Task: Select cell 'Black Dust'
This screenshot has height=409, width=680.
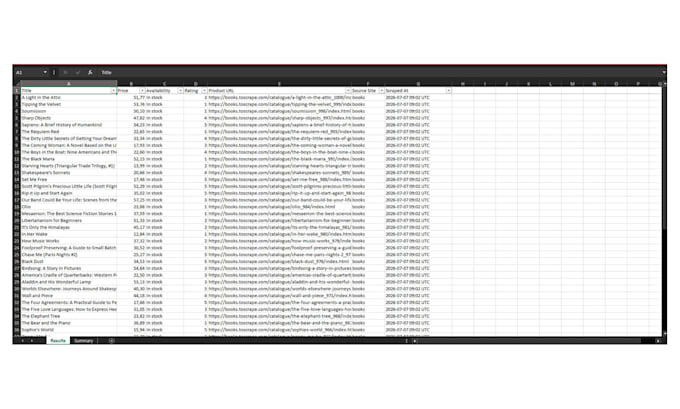Action: click(69, 262)
